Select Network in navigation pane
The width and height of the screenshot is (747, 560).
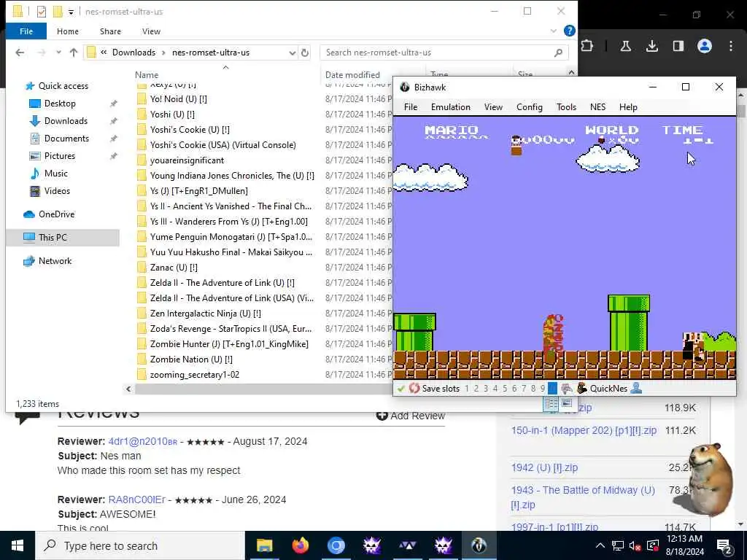(55, 261)
